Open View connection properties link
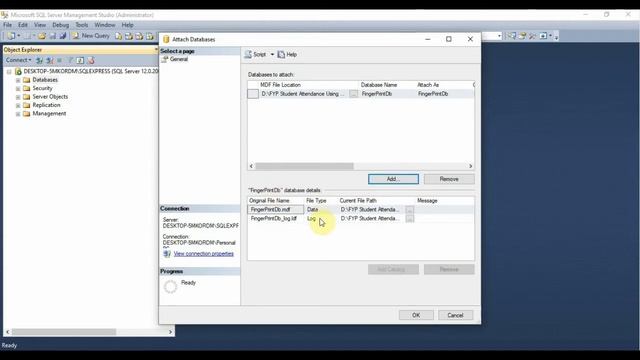Viewport: 640px width, 360px height. [204, 254]
